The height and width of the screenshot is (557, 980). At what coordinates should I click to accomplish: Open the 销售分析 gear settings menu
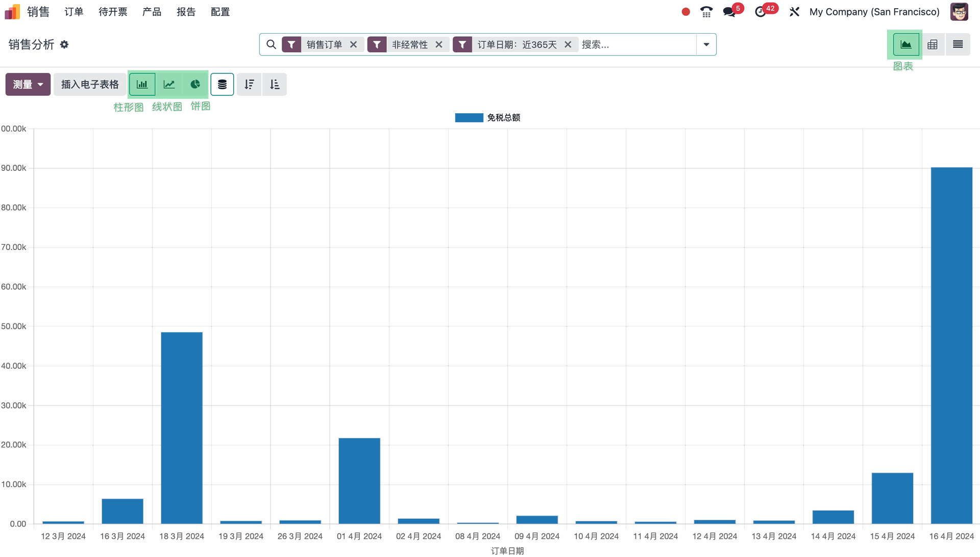[x=64, y=45]
